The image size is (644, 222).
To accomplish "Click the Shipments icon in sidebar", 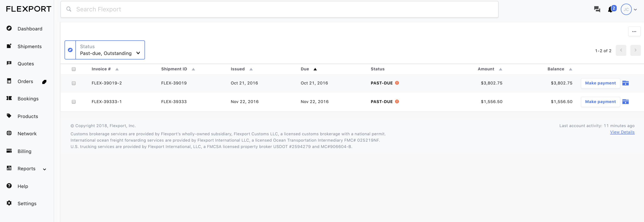I will tap(9, 46).
